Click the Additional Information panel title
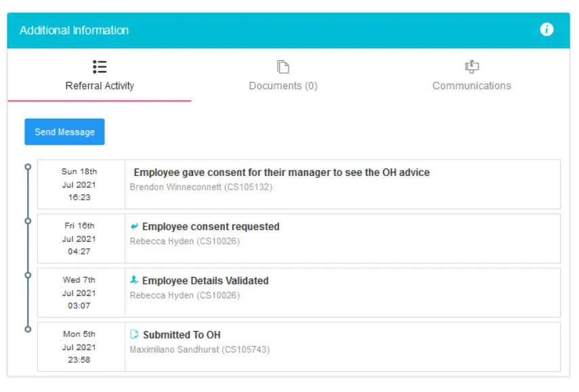Viewport: 579px width, 392px height. [74, 30]
